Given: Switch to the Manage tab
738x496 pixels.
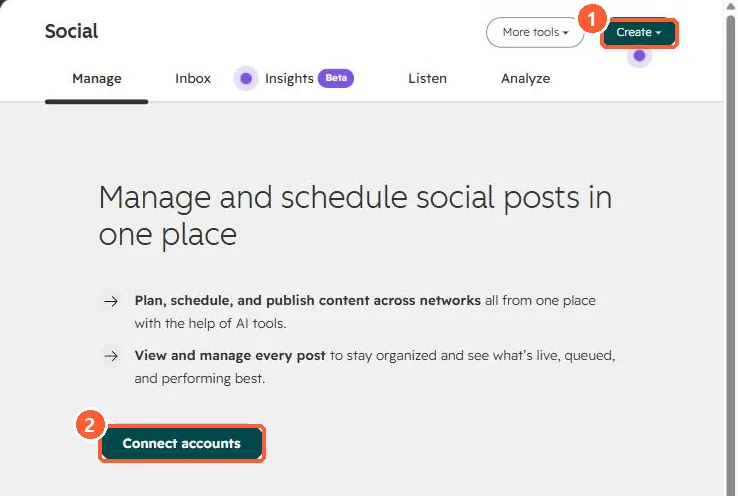Looking at the screenshot, I should pyautogui.click(x=96, y=79).
